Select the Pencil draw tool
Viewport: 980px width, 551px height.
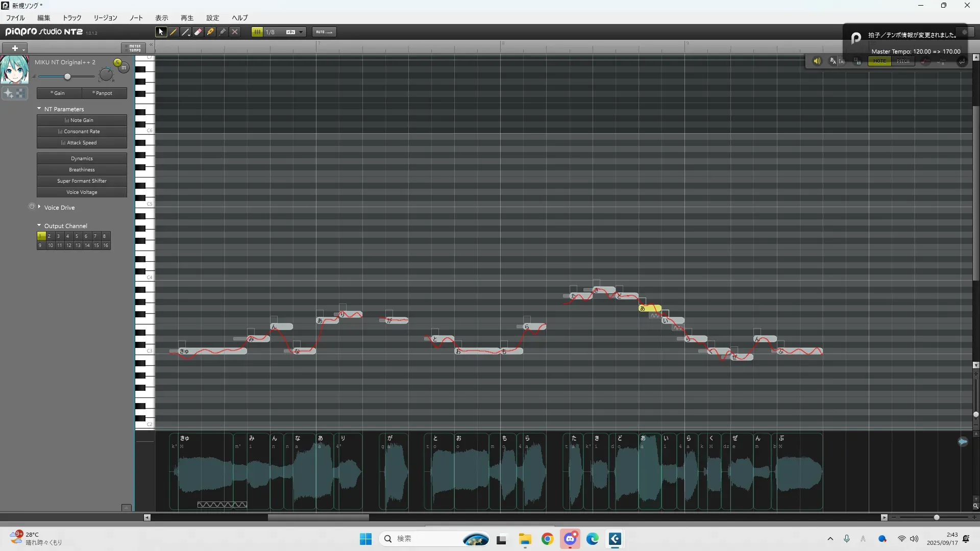[174, 32]
